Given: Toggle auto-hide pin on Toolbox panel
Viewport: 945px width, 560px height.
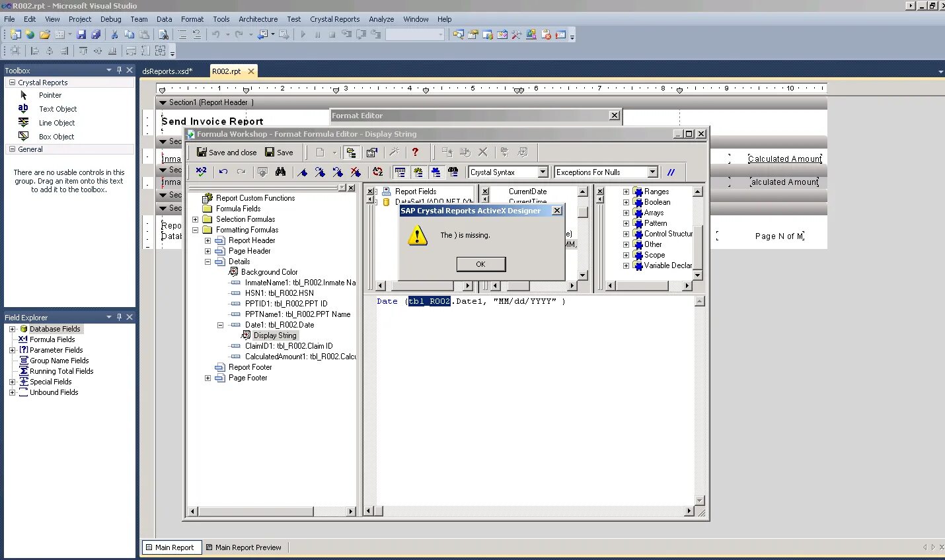Looking at the screenshot, I should tap(119, 70).
